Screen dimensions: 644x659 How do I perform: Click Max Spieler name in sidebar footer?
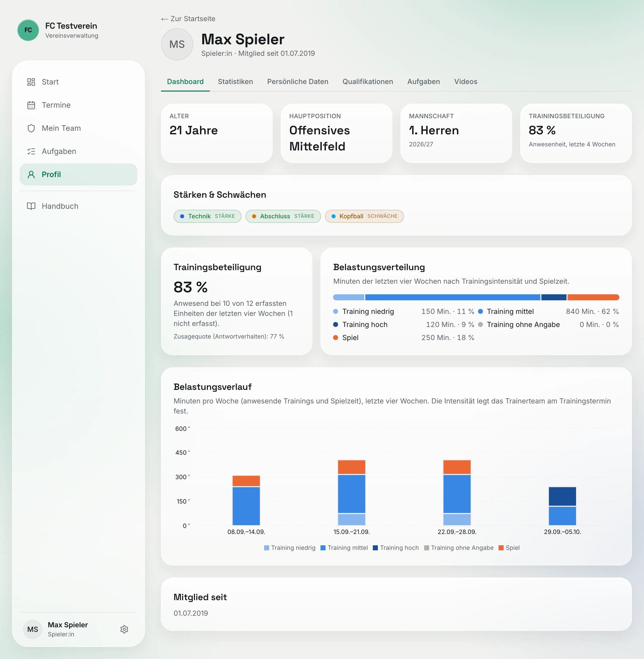pyautogui.click(x=68, y=625)
